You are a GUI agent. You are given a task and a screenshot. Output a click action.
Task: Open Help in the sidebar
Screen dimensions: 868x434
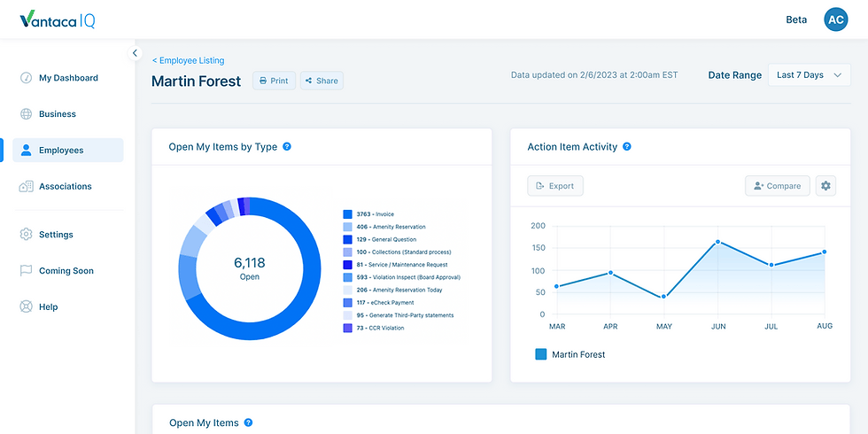tap(68, 306)
